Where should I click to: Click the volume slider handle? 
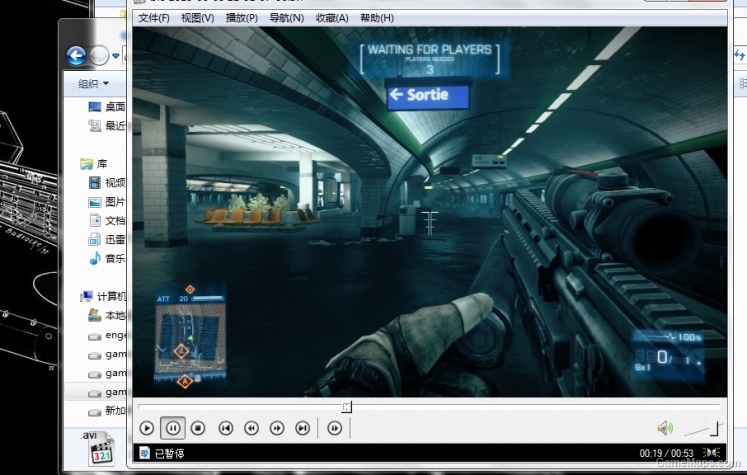point(715,428)
